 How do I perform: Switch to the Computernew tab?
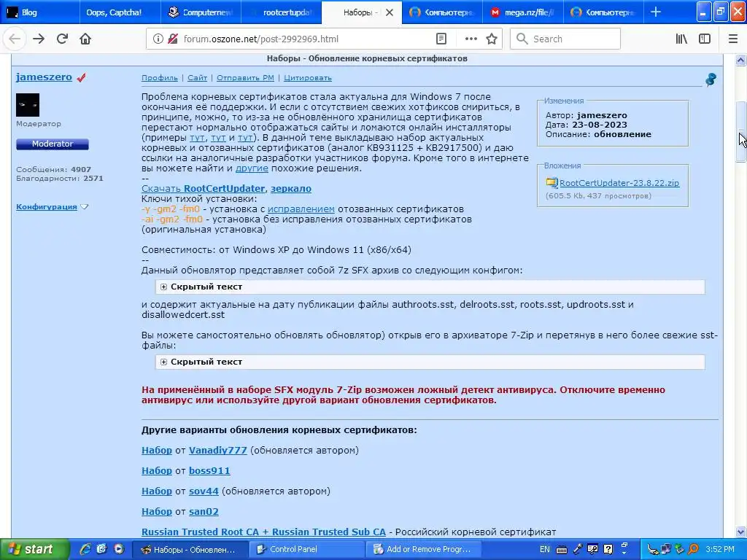point(200,12)
